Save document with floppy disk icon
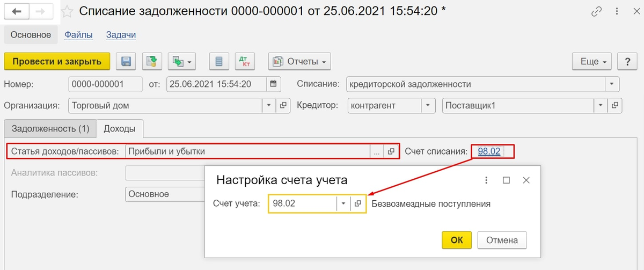 [x=127, y=61]
